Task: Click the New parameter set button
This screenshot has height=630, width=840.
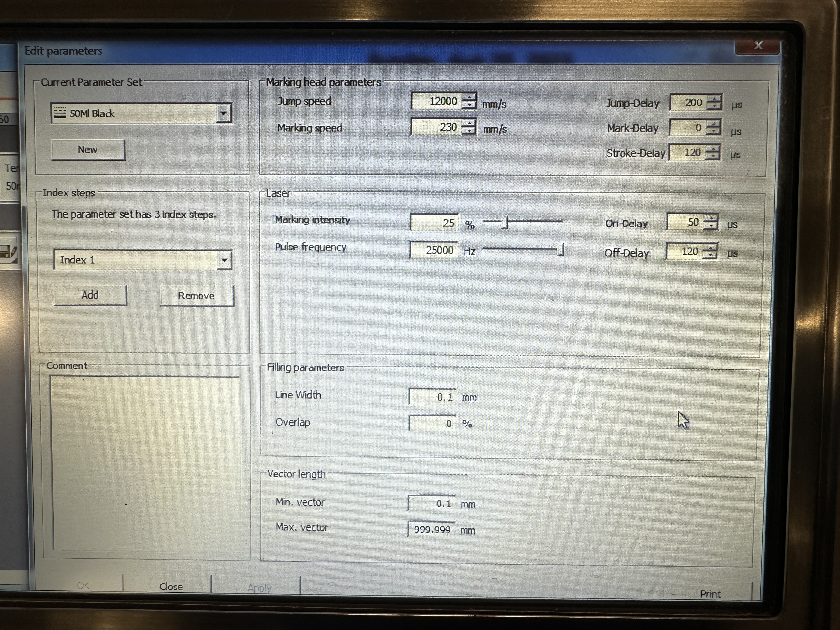Action: (88, 150)
